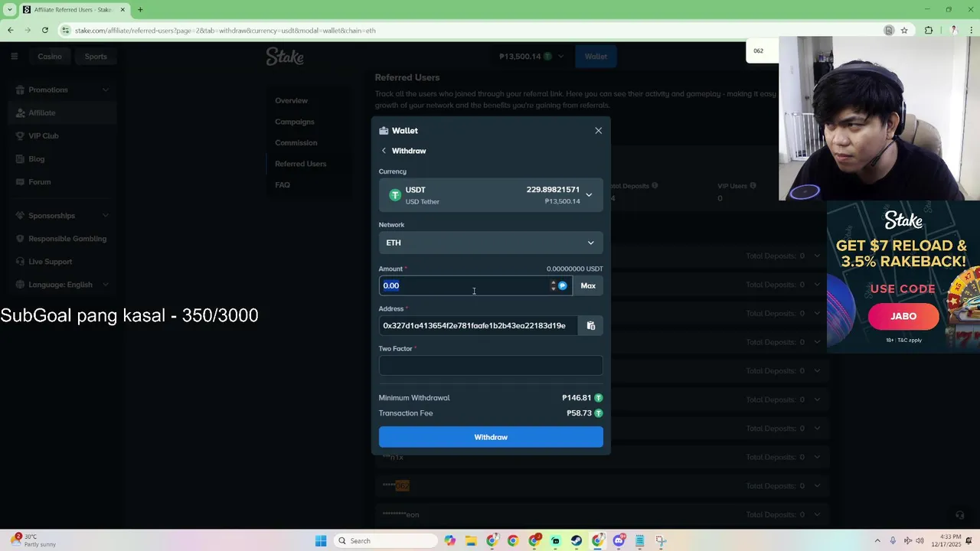Click the live chat support bubble icon

point(960,515)
